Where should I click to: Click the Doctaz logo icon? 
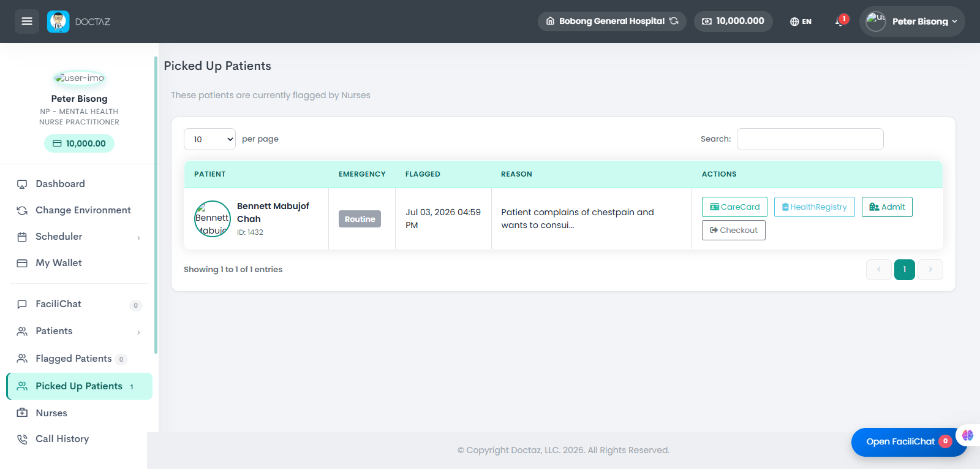pyautogui.click(x=58, y=21)
